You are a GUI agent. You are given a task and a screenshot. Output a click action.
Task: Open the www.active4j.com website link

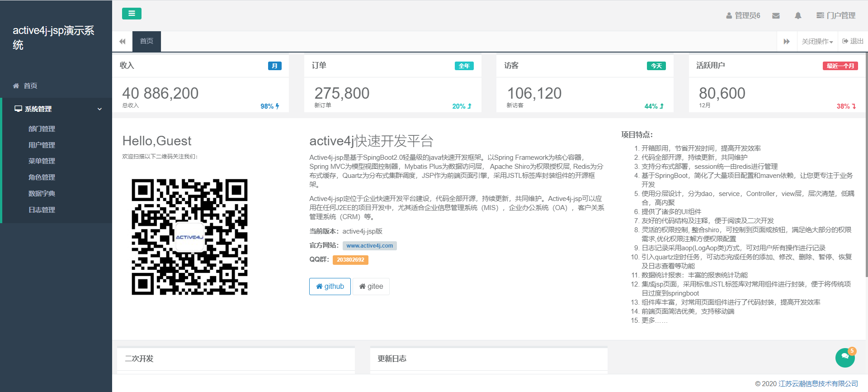click(370, 246)
